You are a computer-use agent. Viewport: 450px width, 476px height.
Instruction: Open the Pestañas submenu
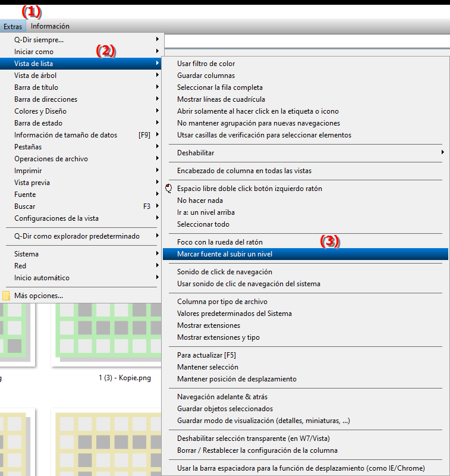point(82,147)
